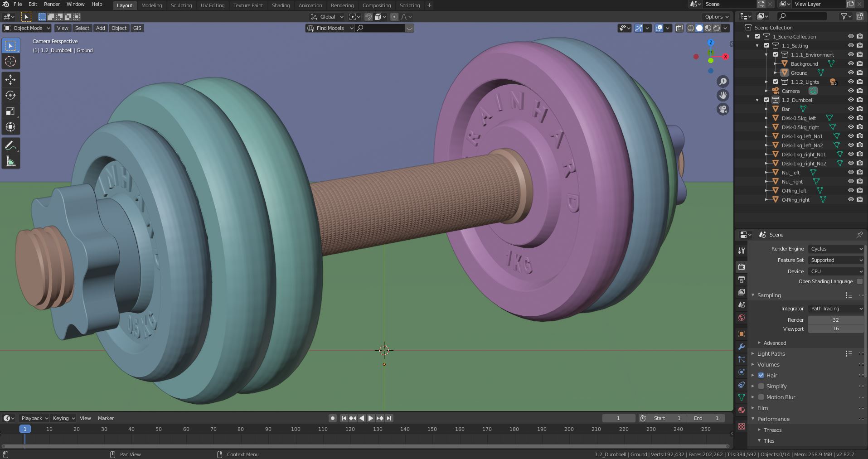Hide the Disk-0.5kg_left object
Image resolution: width=868 pixels, height=459 pixels.
click(851, 118)
